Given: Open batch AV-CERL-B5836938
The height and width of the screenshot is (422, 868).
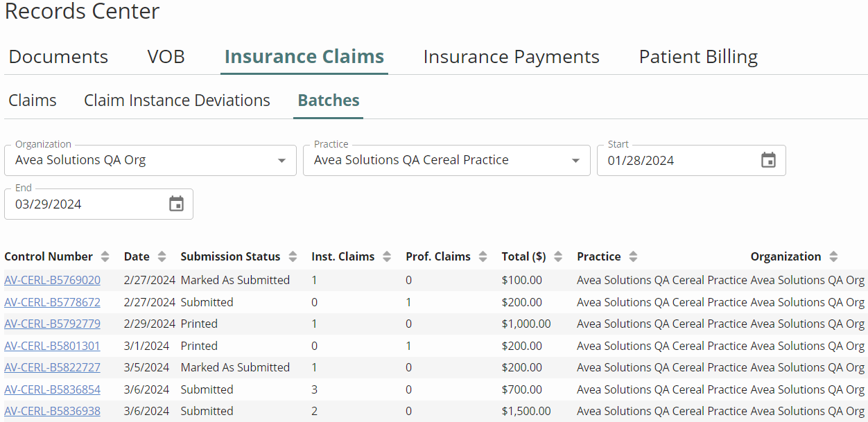Looking at the screenshot, I should [52, 411].
